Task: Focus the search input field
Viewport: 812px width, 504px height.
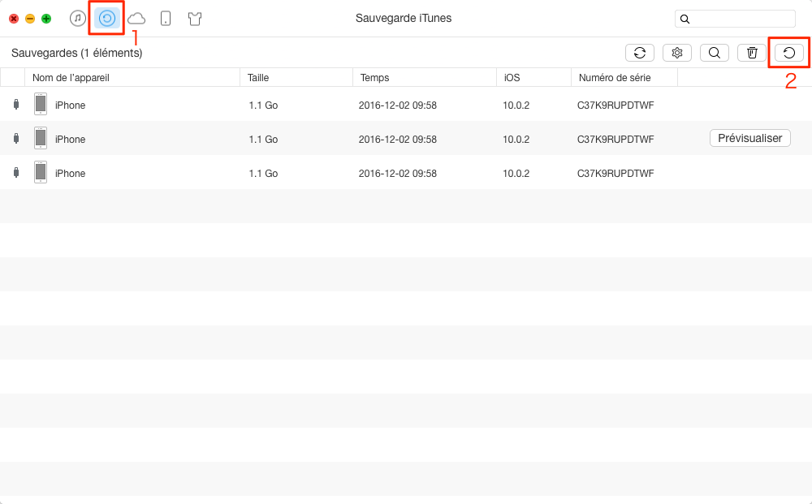Action: pos(735,19)
